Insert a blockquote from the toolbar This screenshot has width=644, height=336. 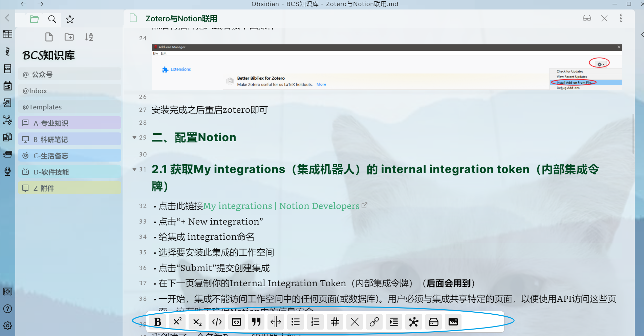click(256, 322)
